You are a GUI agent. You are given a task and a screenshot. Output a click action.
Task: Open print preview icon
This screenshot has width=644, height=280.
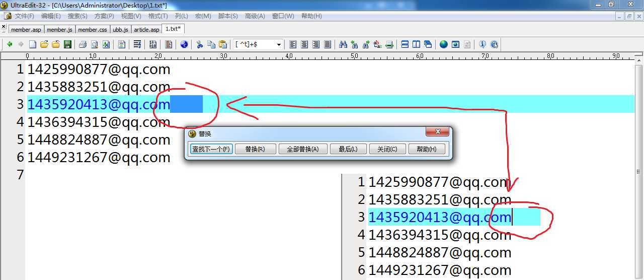95,44
